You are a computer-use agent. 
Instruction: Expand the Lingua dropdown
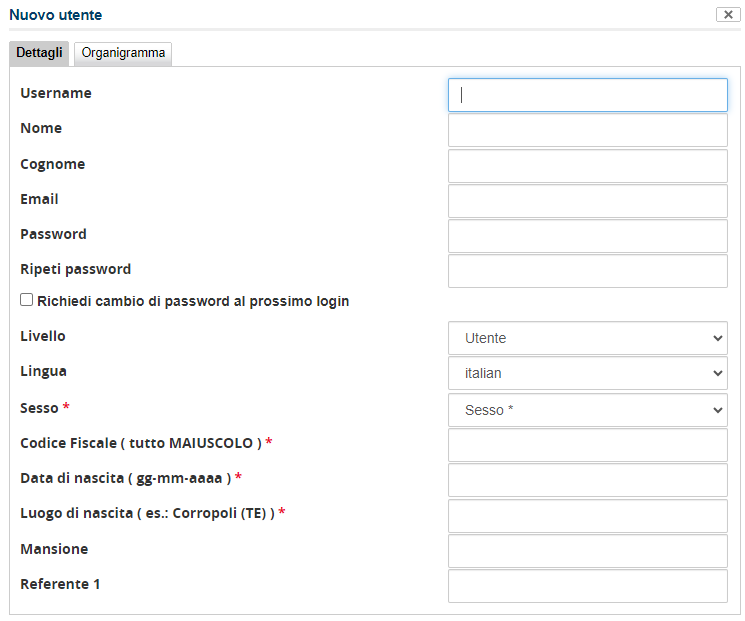(x=587, y=373)
